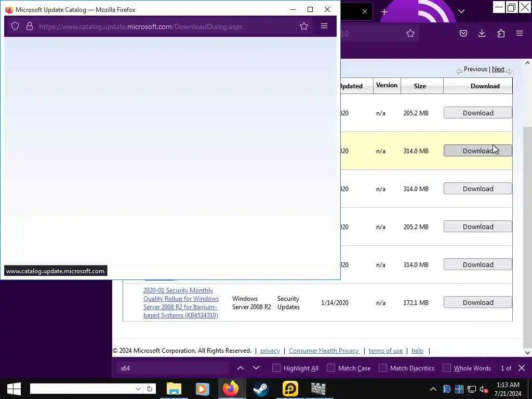Launch Steam from the taskbar

(261, 389)
